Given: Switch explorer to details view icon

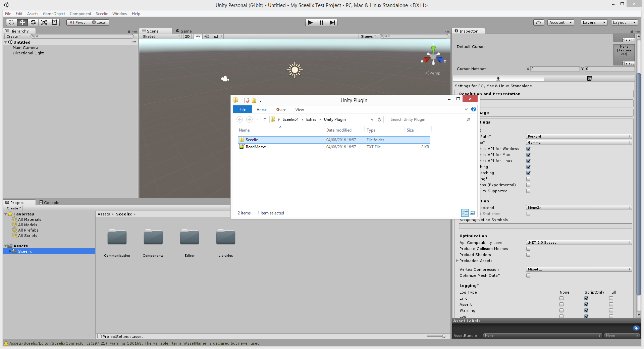Looking at the screenshot, I should [x=465, y=213].
